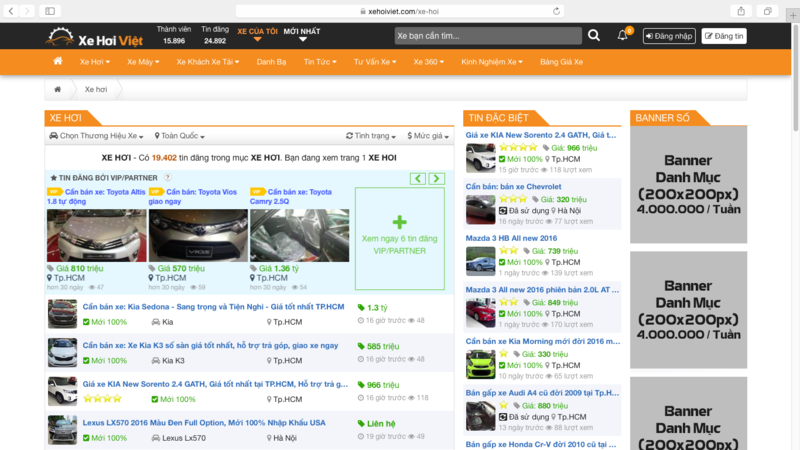The height and width of the screenshot is (450, 800).
Task: Click the Safari back arrow
Action: [x=11, y=11]
